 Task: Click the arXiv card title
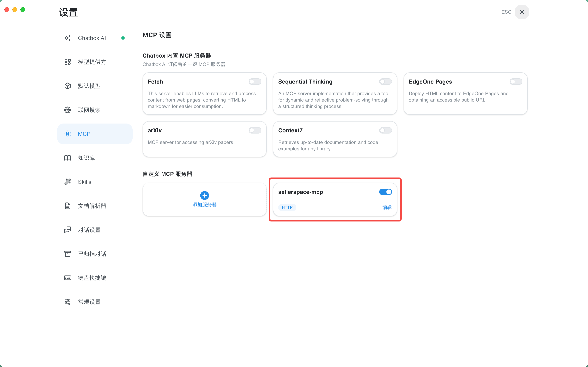point(155,130)
